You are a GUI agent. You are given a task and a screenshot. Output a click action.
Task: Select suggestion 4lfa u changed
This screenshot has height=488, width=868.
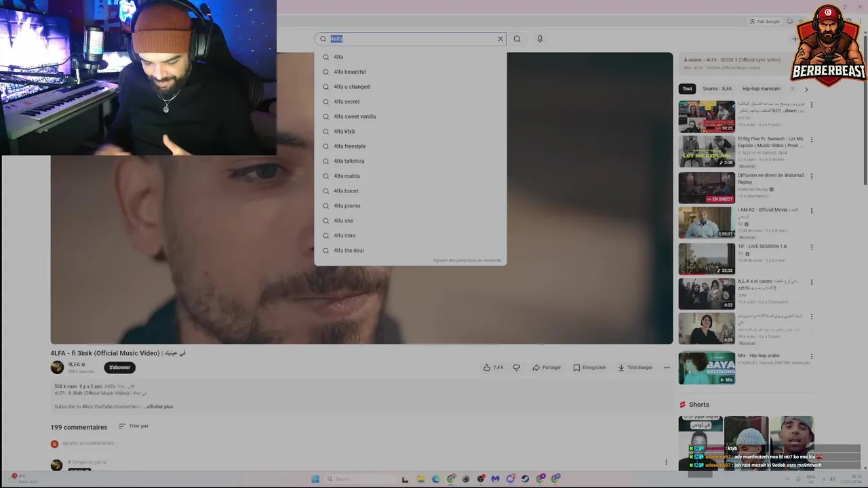[x=410, y=87]
